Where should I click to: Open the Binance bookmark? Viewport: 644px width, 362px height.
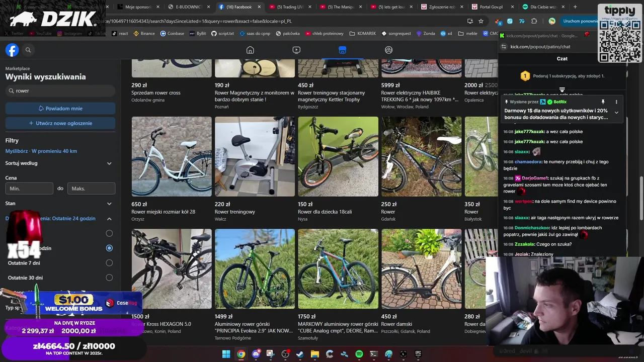(x=144, y=33)
